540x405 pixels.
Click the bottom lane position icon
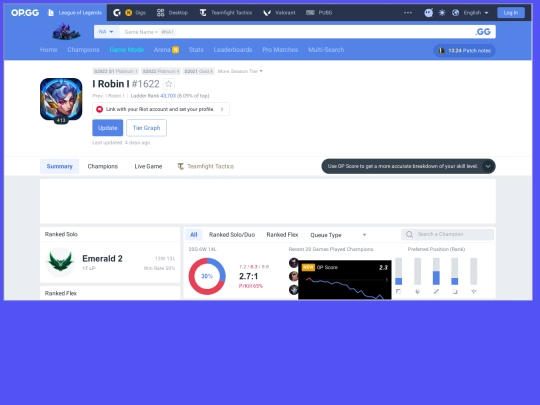(x=455, y=292)
